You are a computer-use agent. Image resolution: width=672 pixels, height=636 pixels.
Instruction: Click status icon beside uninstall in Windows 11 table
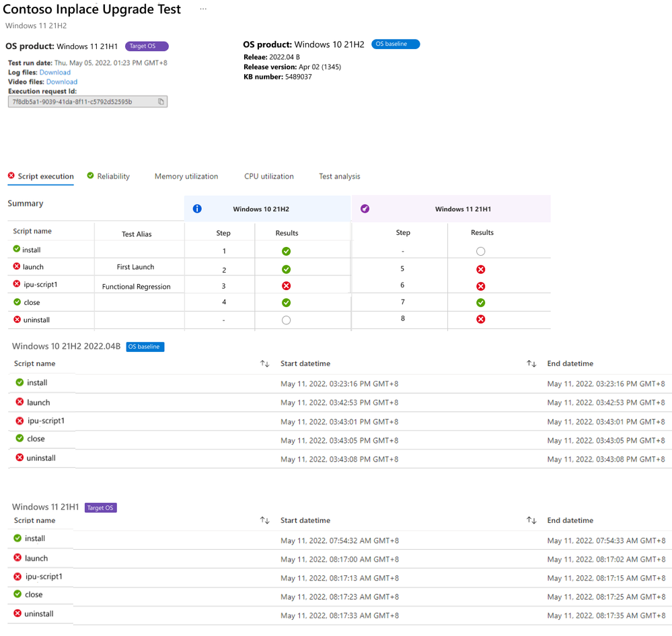pos(17,613)
